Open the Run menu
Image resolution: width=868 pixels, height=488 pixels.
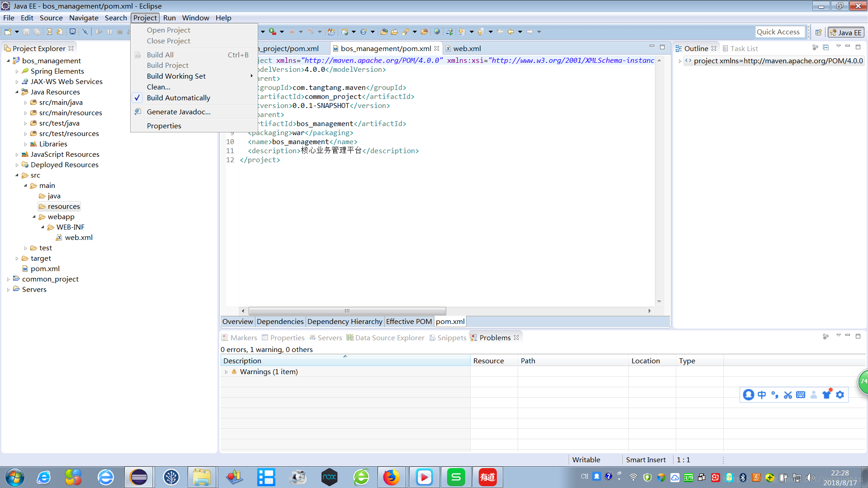pos(170,18)
